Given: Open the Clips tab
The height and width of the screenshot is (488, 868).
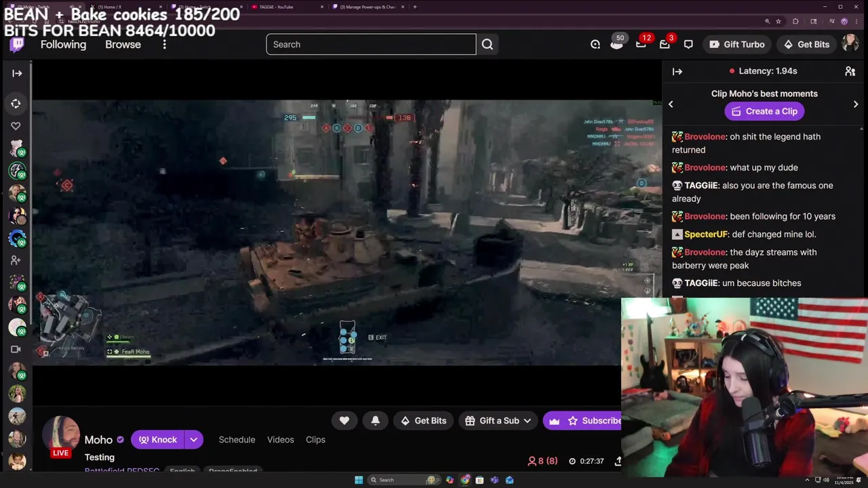Looking at the screenshot, I should point(315,440).
